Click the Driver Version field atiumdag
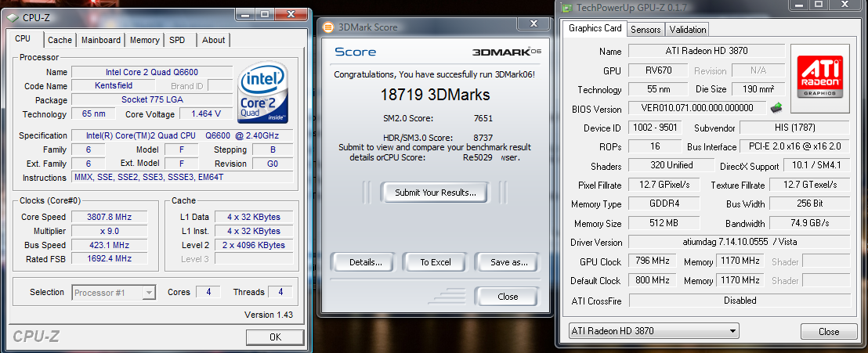Screen dimensions: 868x353 (x=739, y=242)
